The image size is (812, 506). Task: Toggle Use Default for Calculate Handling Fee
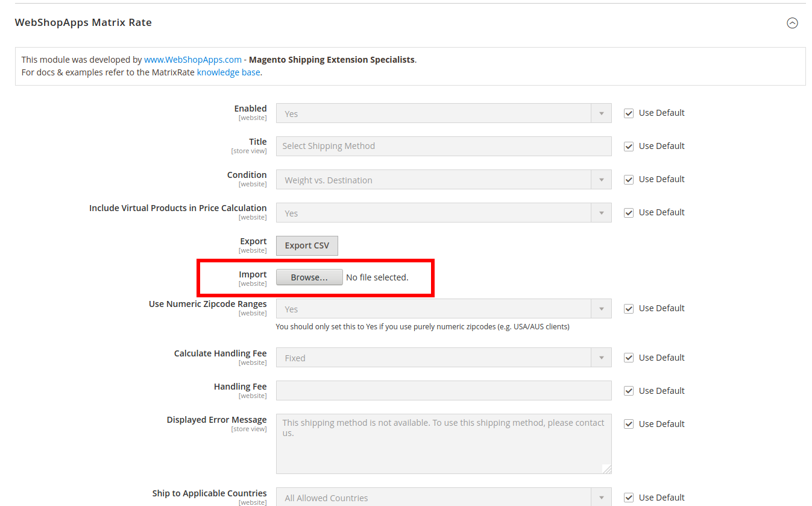pyautogui.click(x=629, y=358)
